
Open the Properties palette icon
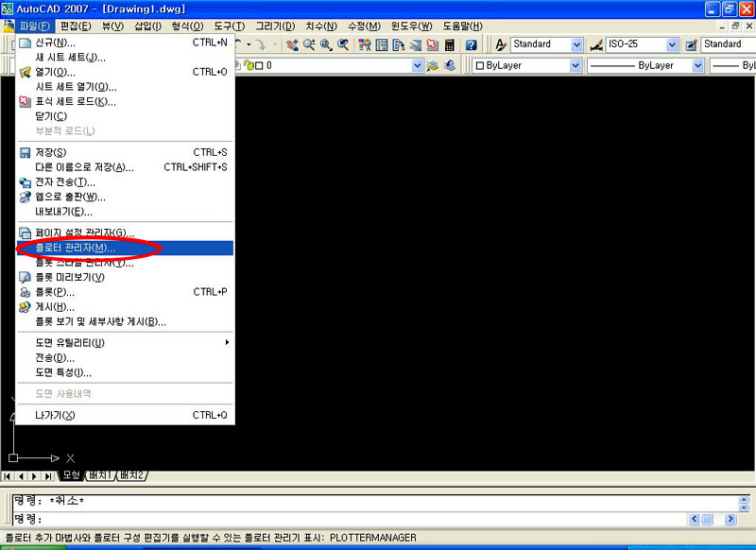click(365, 44)
